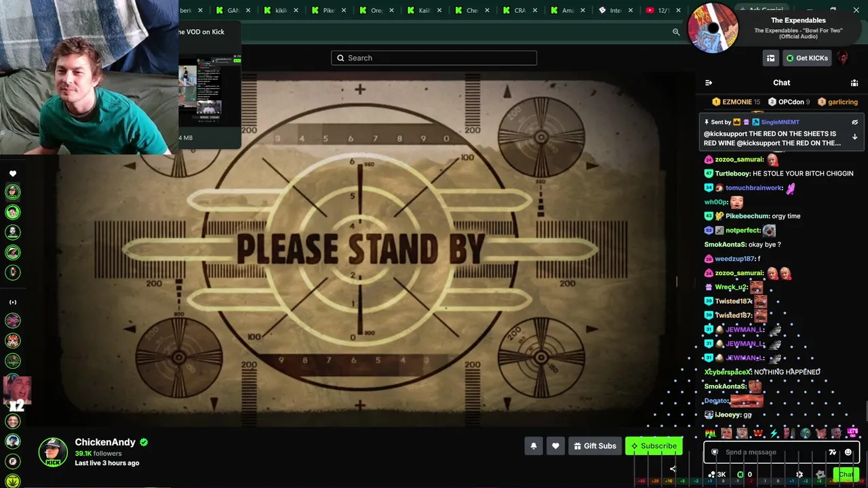The width and height of the screenshot is (868, 488).
Task: Click the sidebar heart Following icon
Action: point(13,174)
